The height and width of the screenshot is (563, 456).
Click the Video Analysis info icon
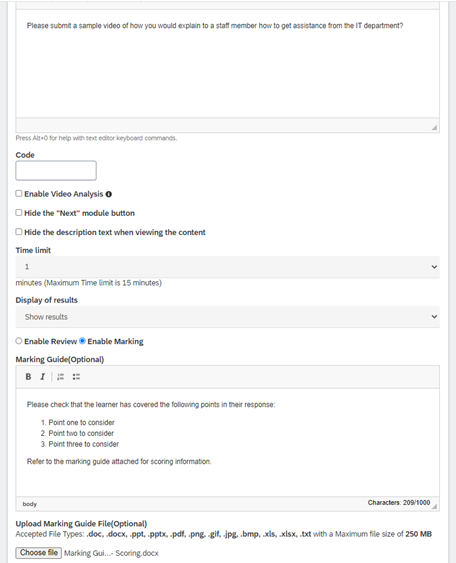click(108, 194)
